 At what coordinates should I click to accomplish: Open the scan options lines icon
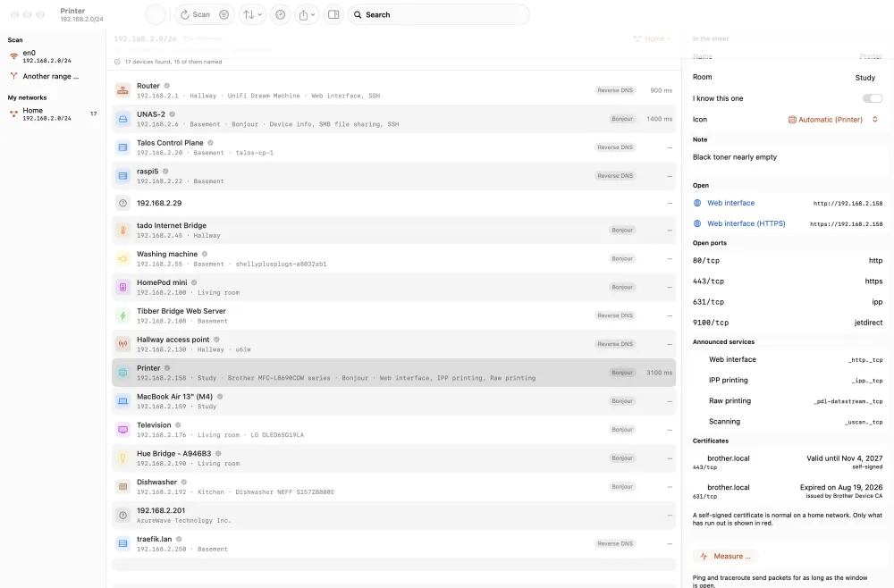click(224, 15)
